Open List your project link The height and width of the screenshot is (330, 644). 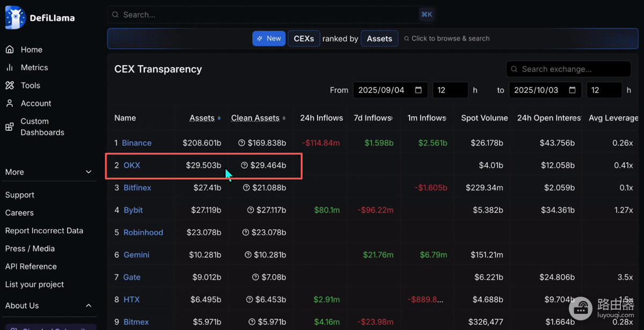[x=34, y=284]
